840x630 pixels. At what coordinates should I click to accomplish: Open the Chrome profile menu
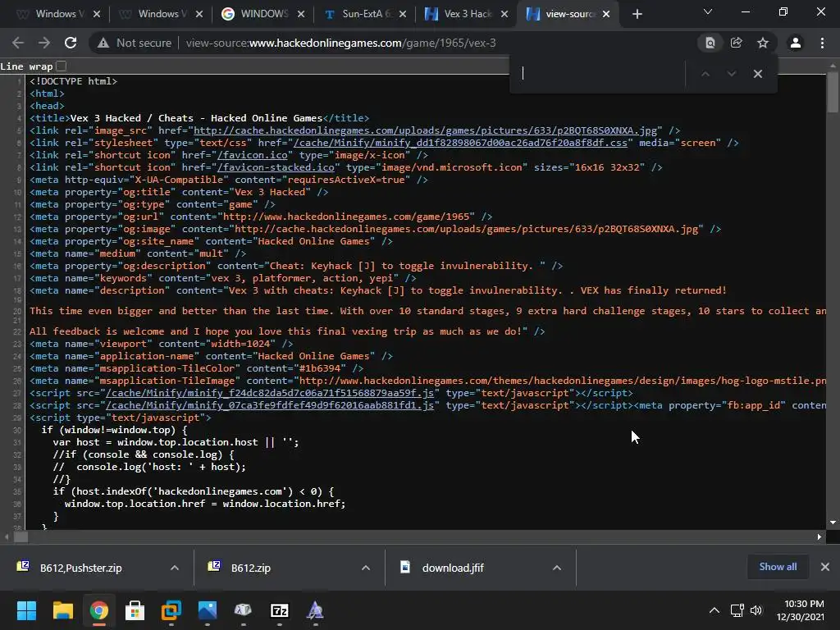pos(796,43)
